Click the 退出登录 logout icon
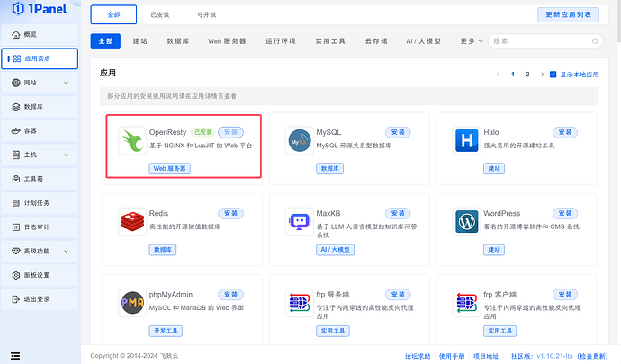Screen dimensions: 621x364 click(16, 299)
